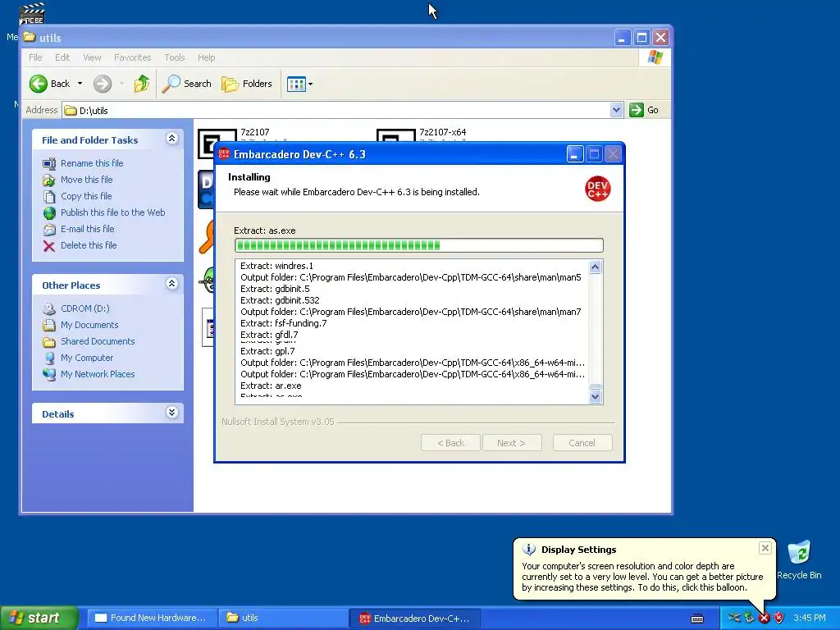Click the Rename this file icon
This screenshot has width=840, height=630.
(49, 163)
